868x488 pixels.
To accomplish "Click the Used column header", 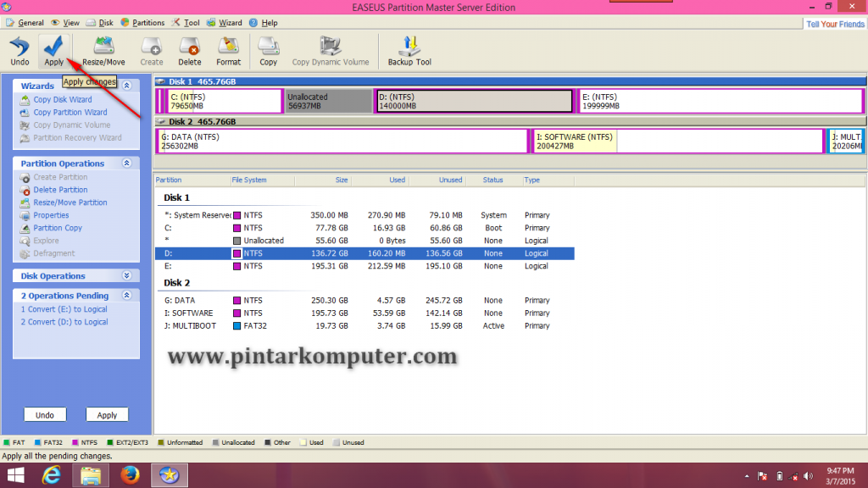I will tap(380, 180).
